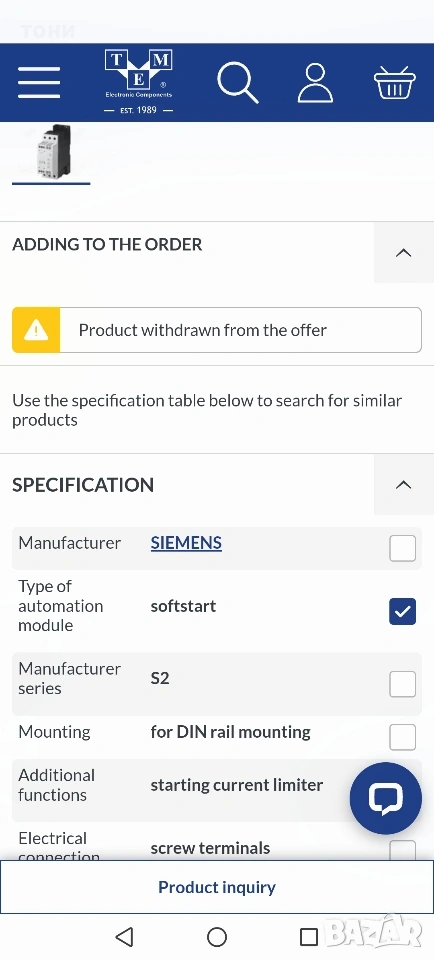The image size is (434, 960).
Task: Tap the SPECIFICATION section heading
Action: pyautogui.click(x=83, y=485)
